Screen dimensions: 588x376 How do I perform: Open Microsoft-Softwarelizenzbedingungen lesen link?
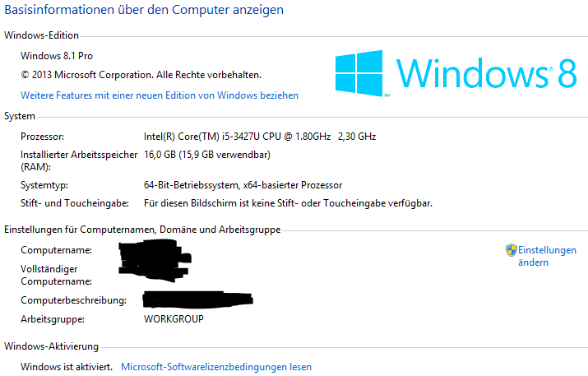click(216, 367)
